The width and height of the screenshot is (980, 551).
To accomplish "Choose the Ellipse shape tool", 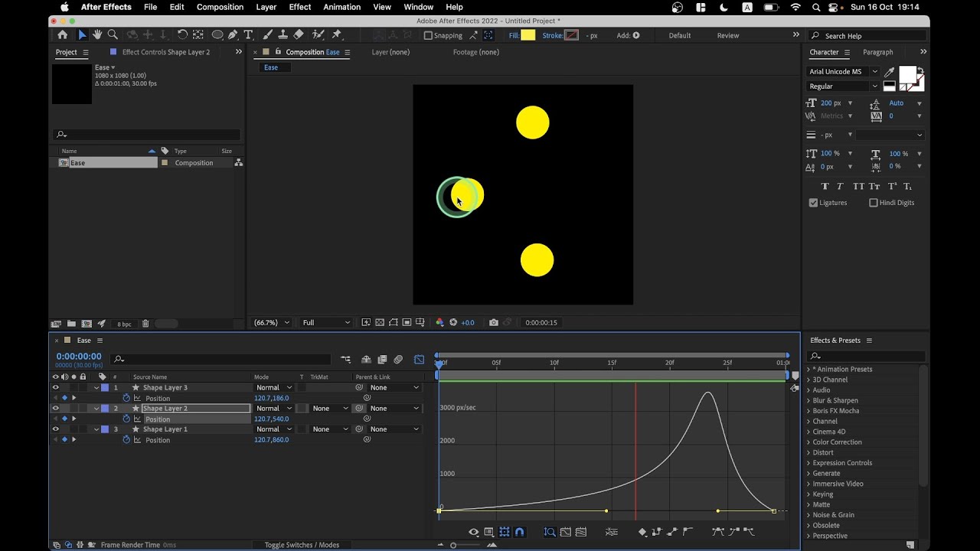I will [x=217, y=35].
